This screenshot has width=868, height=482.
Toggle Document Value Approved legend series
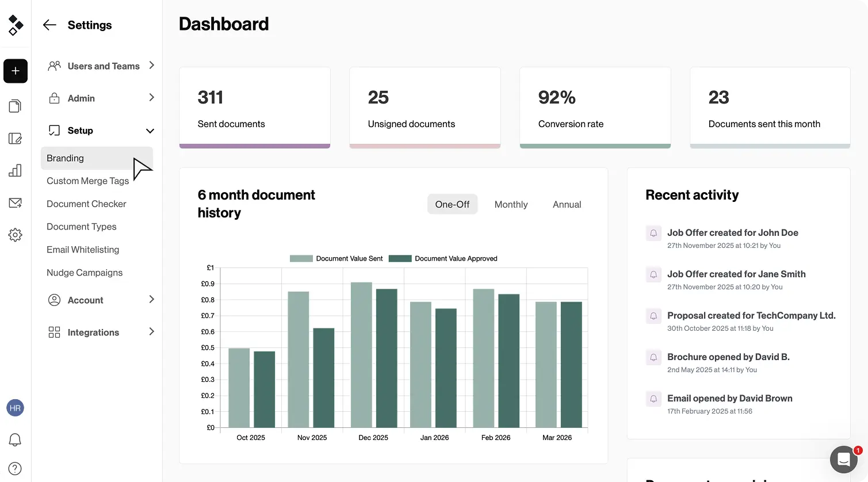tap(443, 259)
